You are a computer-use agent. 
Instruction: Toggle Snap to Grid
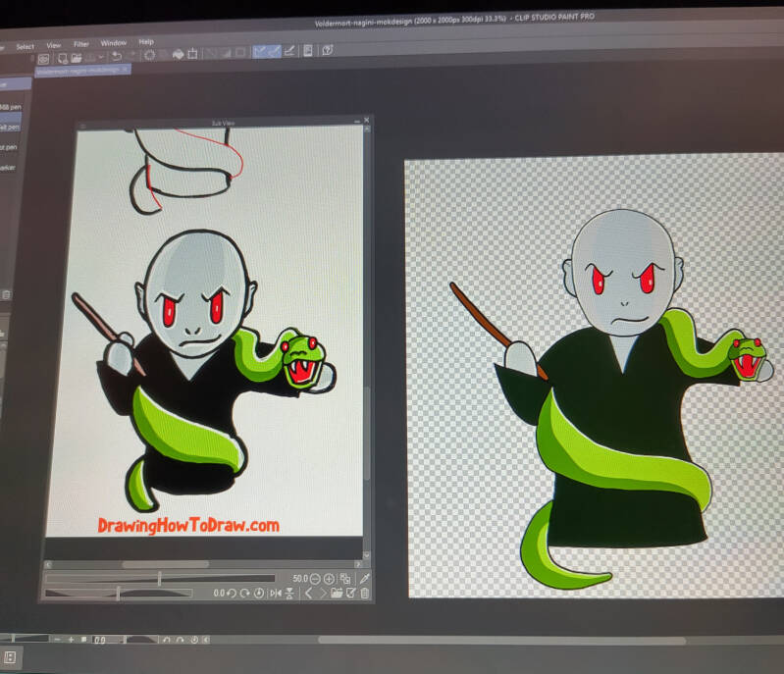[289, 50]
